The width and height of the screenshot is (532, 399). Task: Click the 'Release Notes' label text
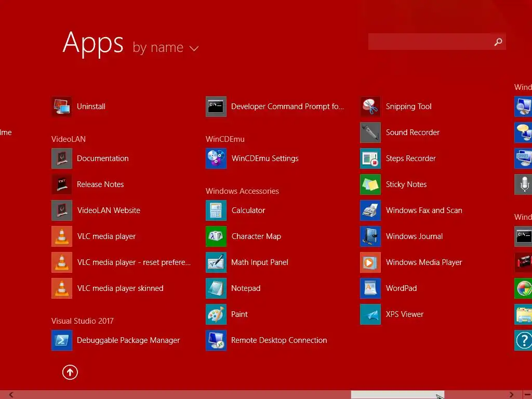(100, 184)
